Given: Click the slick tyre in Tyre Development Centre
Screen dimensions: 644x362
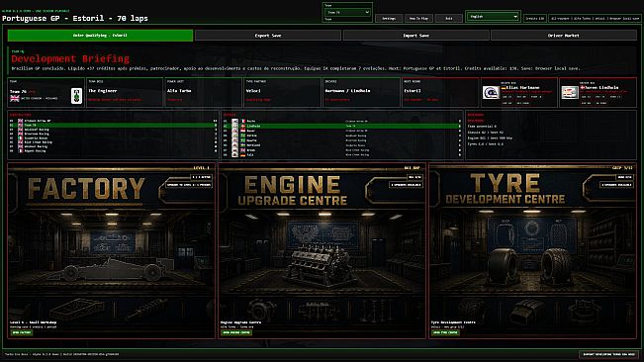Looking at the screenshot, I should pyautogui.click(x=504, y=266).
